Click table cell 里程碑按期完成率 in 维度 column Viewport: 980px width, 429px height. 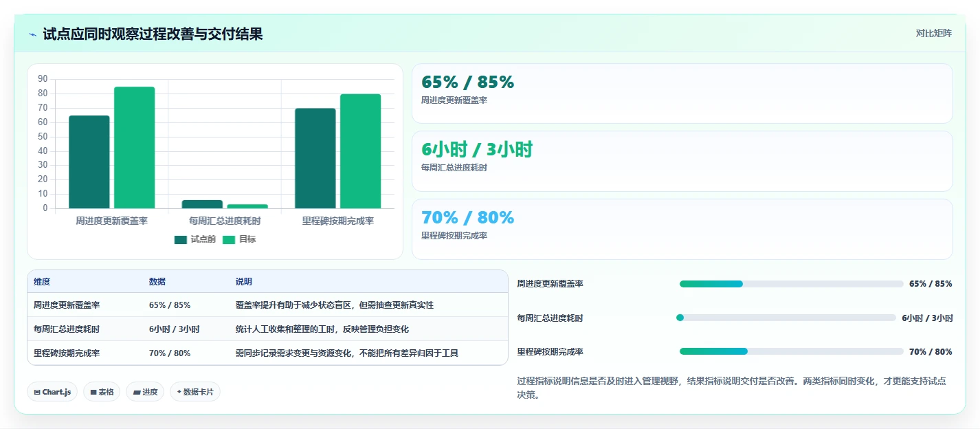click(x=67, y=353)
